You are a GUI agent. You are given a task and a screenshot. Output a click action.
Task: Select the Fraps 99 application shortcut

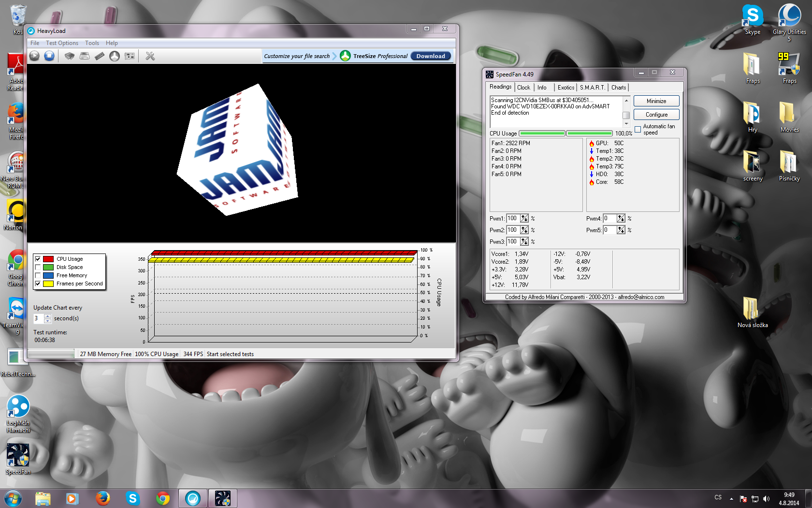789,68
